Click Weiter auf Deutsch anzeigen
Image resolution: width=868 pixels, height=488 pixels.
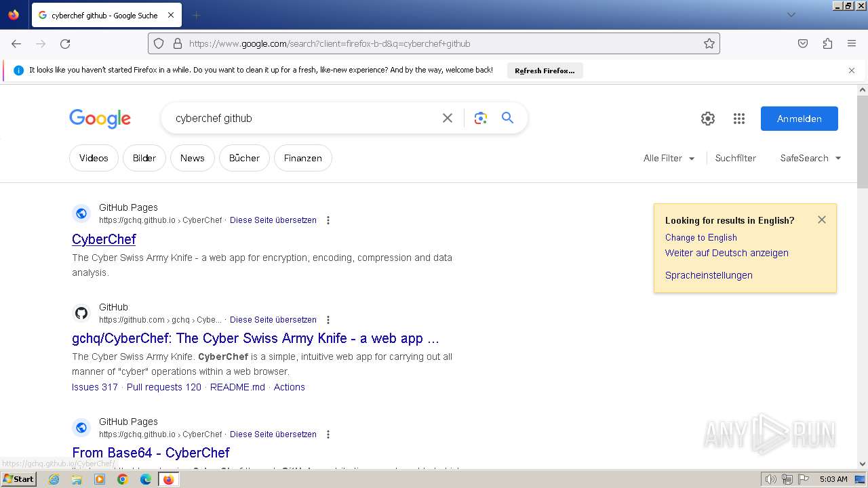point(727,253)
